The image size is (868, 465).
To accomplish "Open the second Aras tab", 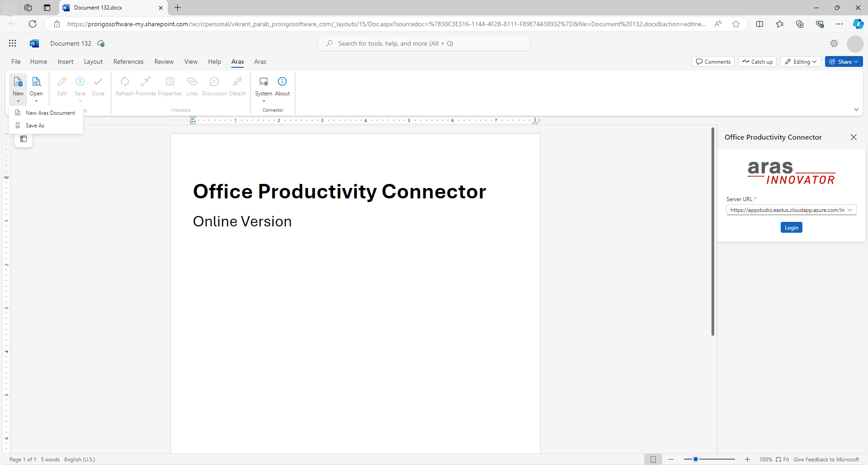I will [x=260, y=61].
